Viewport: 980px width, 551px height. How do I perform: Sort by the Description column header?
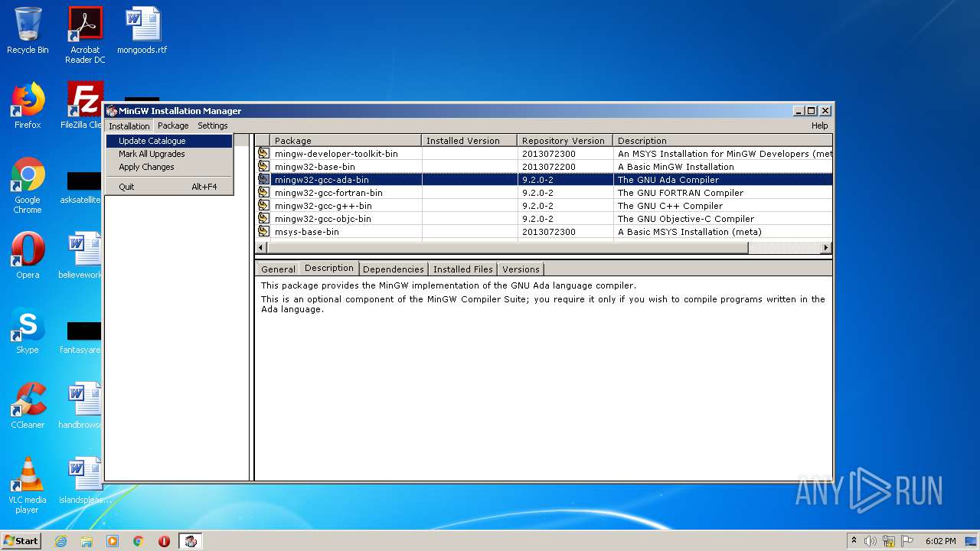(723, 141)
